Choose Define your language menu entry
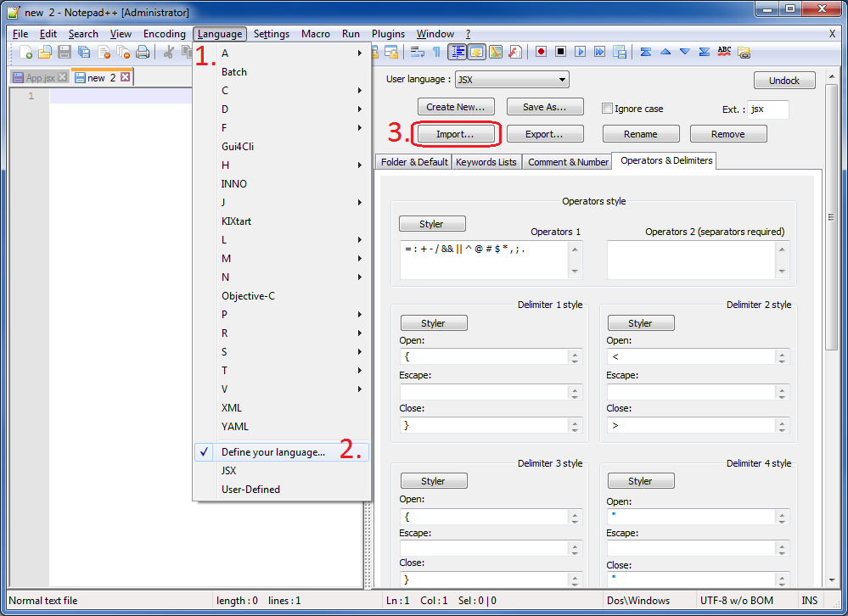This screenshot has width=848, height=616. click(x=282, y=452)
